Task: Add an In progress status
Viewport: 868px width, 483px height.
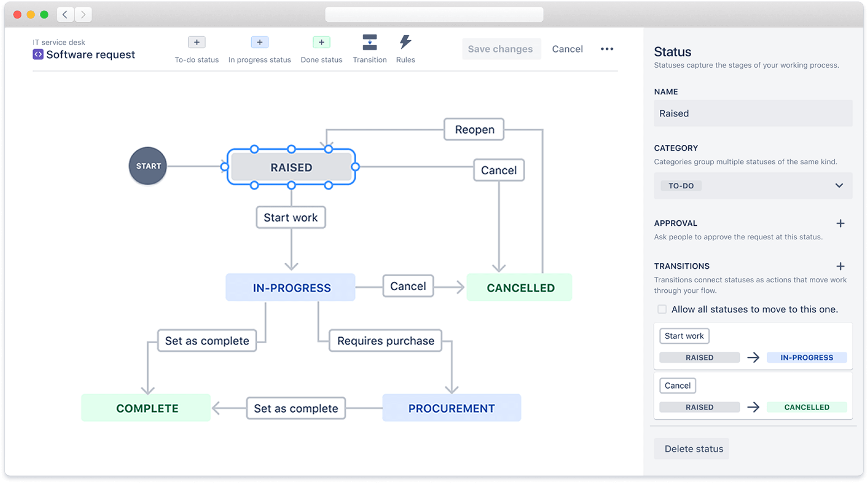Action: (259, 42)
